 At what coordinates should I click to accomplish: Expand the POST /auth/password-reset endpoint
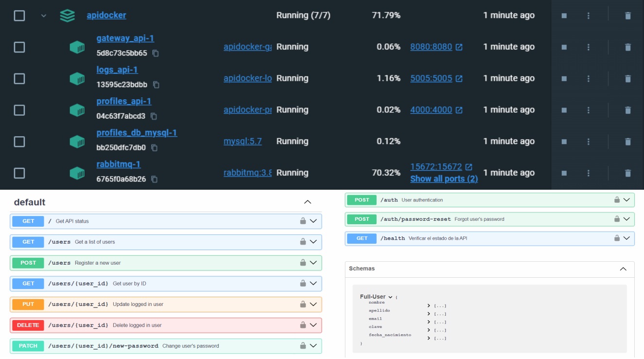[x=627, y=219]
